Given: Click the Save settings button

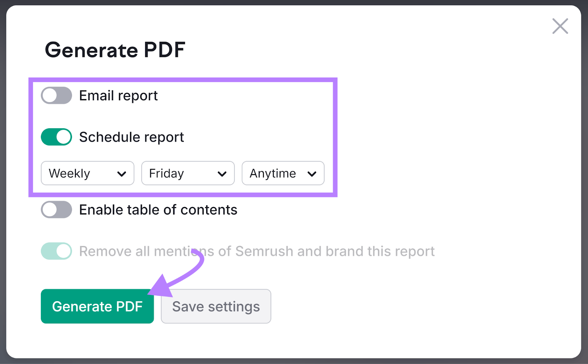Looking at the screenshot, I should coord(216,306).
